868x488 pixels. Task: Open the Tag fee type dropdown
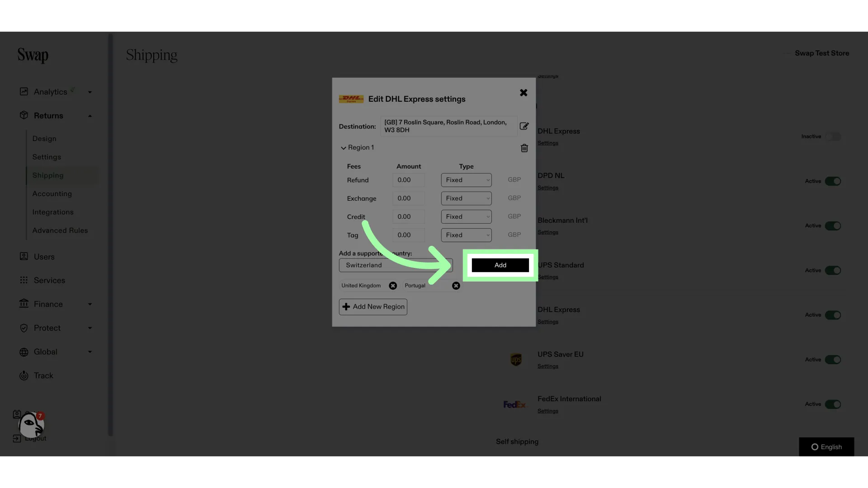tap(466, 235)
